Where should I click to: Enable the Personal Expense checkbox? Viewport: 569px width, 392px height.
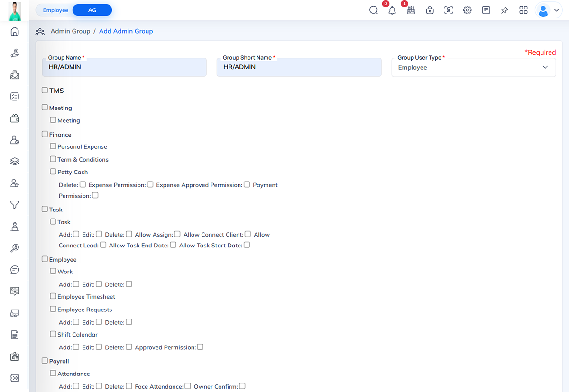pos(53,146)
